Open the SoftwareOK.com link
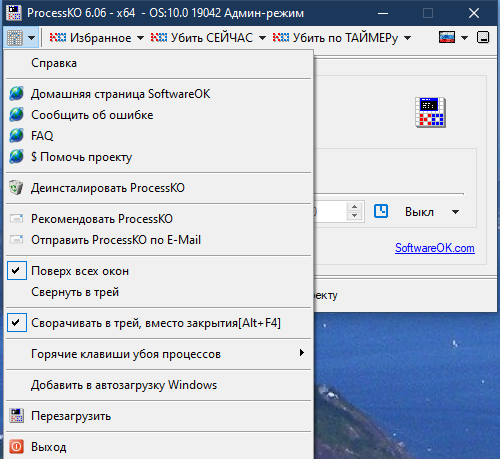 pos(435,248)
